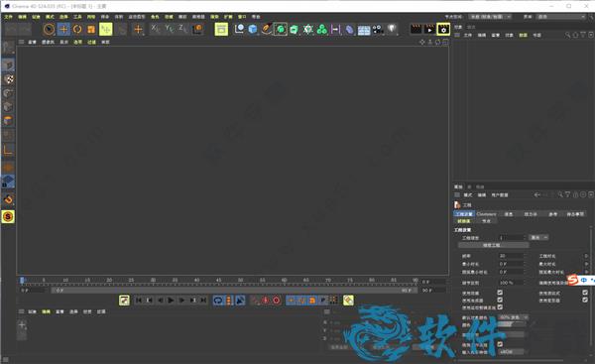This screenshot has width=595, height=364.
Task: Toggle the third left-column checkbox
Action: pyautogui.click(x=500, y=307)
